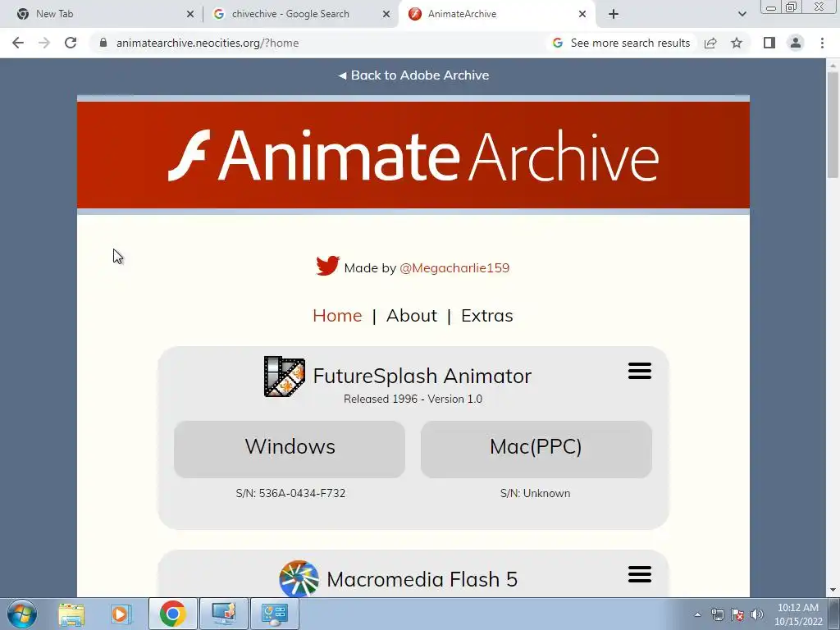Click the Macromedia Flash 5 heading
Viewport: 840px width, 630px height.
click(422, 579)
